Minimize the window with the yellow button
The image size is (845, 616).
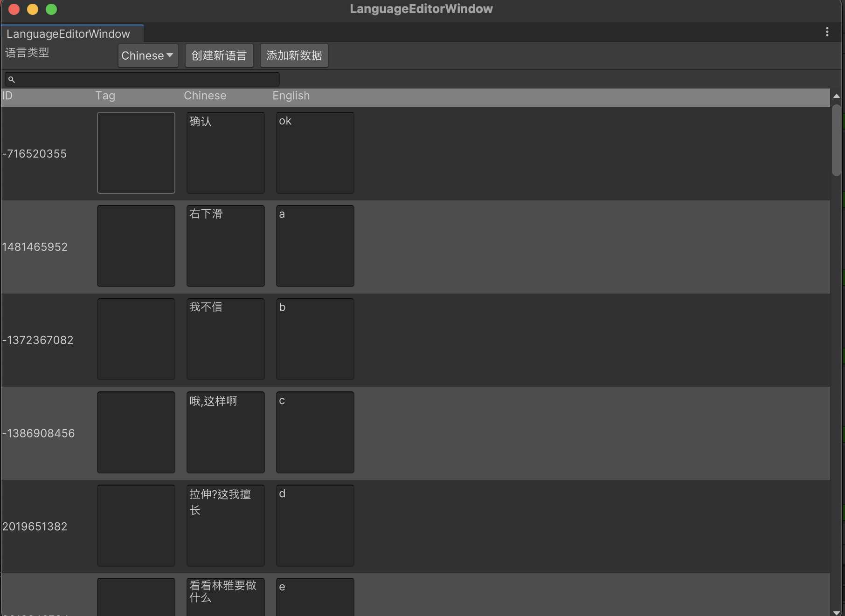(x=33, y=9)
